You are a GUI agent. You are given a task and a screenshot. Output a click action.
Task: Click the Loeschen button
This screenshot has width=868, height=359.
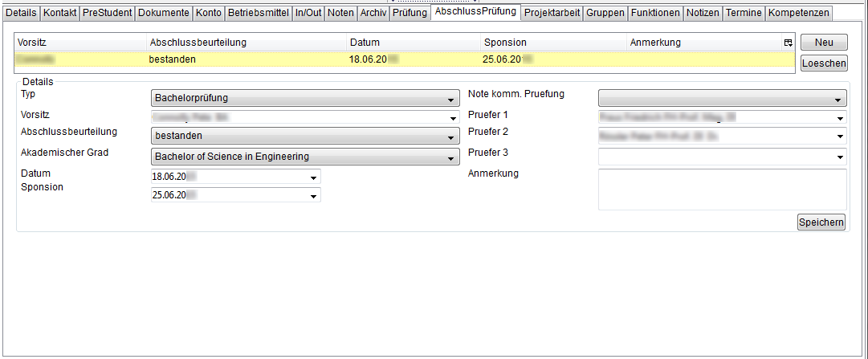823,63
